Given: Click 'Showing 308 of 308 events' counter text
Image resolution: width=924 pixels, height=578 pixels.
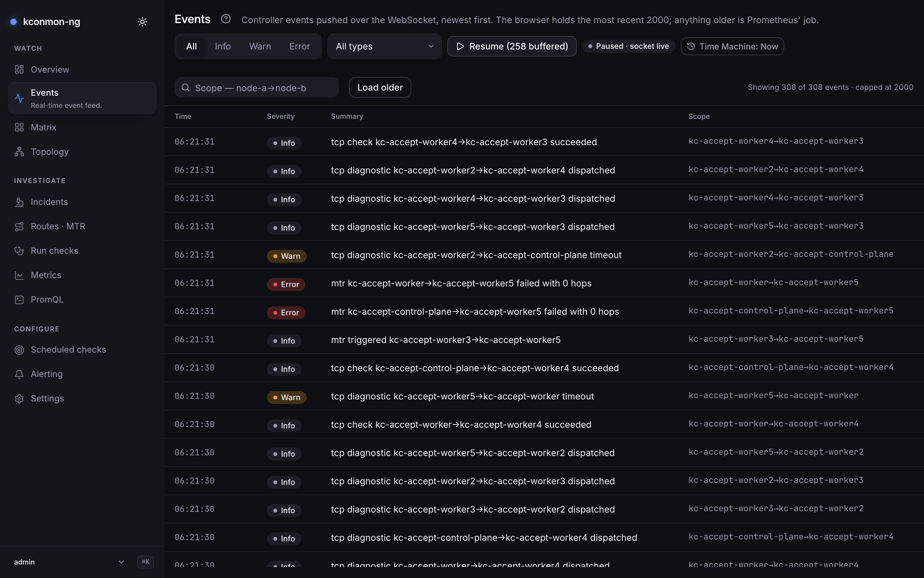Looking at the screenshot, I should [x=798, y=87].
